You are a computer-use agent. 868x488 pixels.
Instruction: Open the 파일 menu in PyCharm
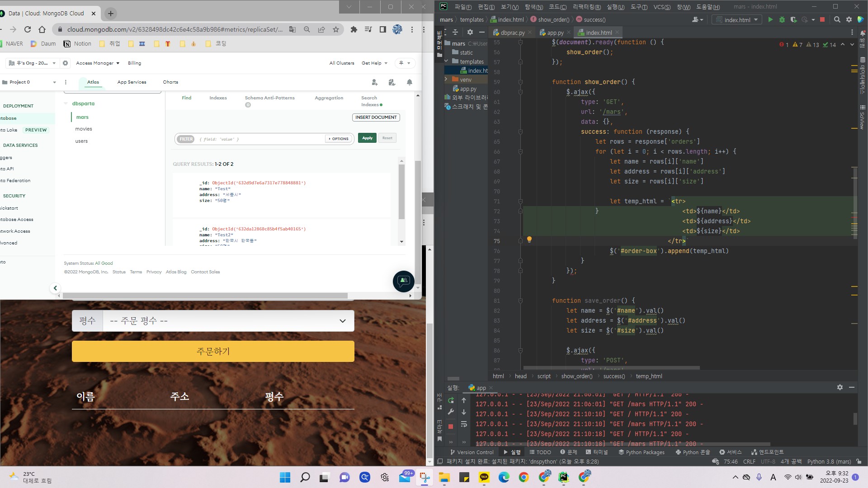(x=463, y=7)
